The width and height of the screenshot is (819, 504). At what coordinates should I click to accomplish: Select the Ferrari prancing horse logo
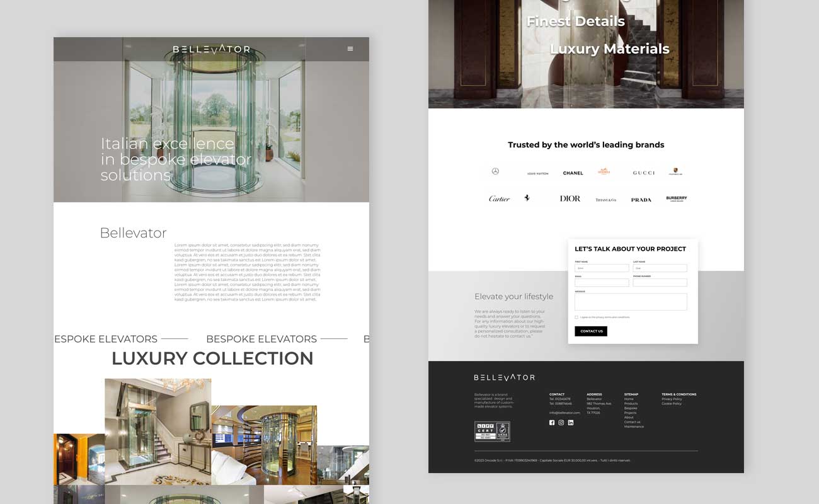[x=527, y=198]
